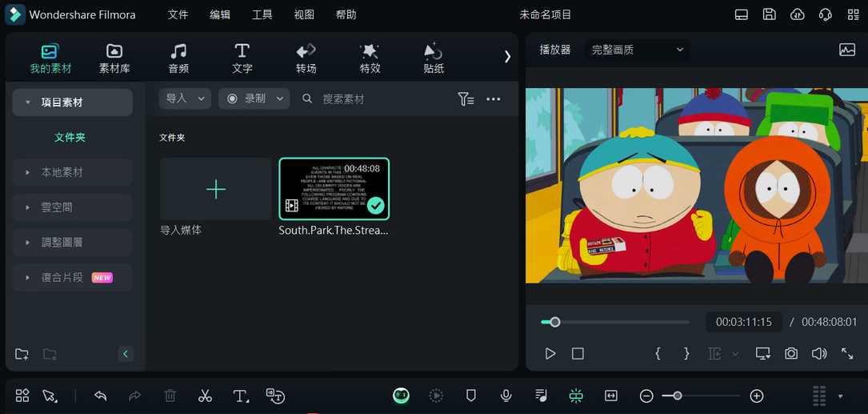Open the 帮助 menu
The height and width of the screenshot is (414, 868).
coord(346,15)
